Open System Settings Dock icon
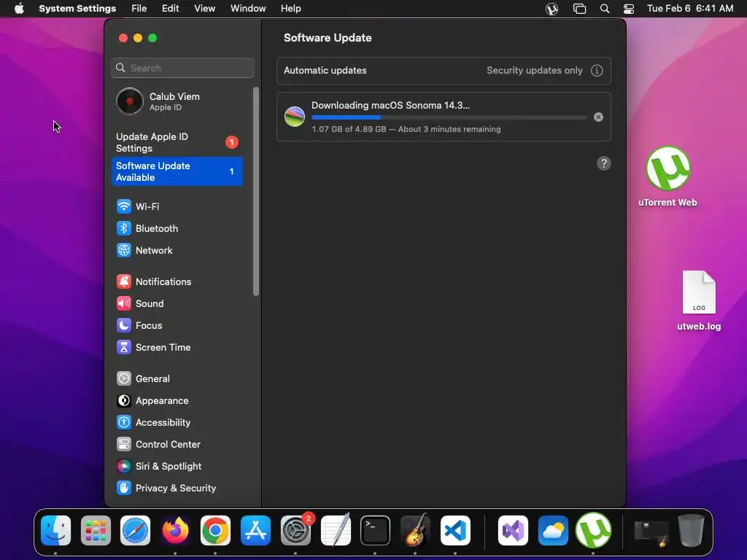 point(295,531)
